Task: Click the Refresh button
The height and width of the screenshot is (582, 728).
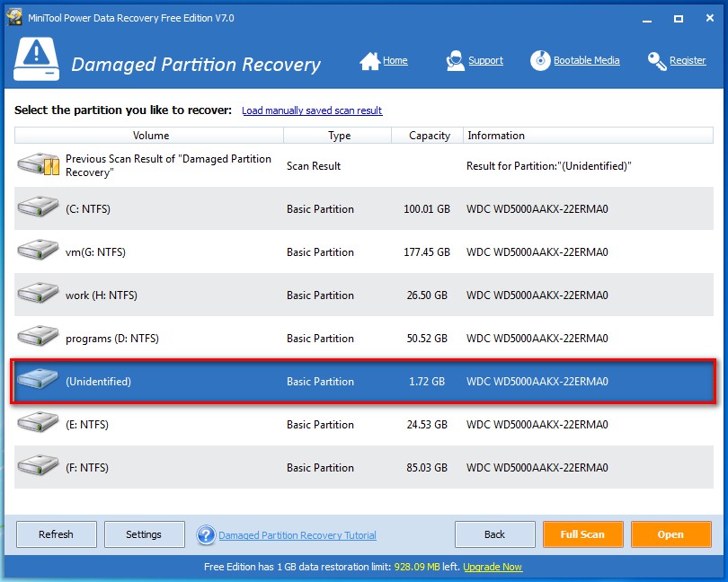Action: pyautogui.click(x=56, y=534)
